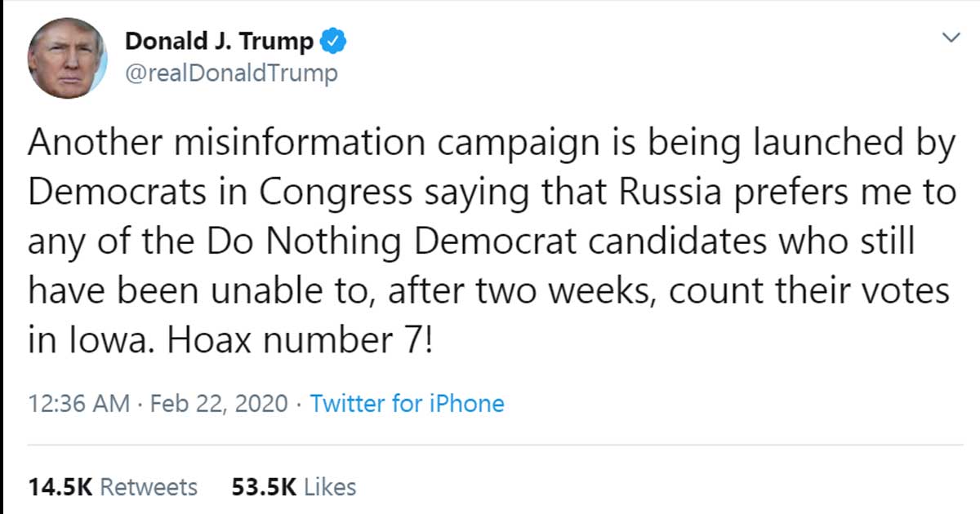Open the tweet options chevron menu
The width and height of the screenshot is (980, 514).
(x=950, y=38)
